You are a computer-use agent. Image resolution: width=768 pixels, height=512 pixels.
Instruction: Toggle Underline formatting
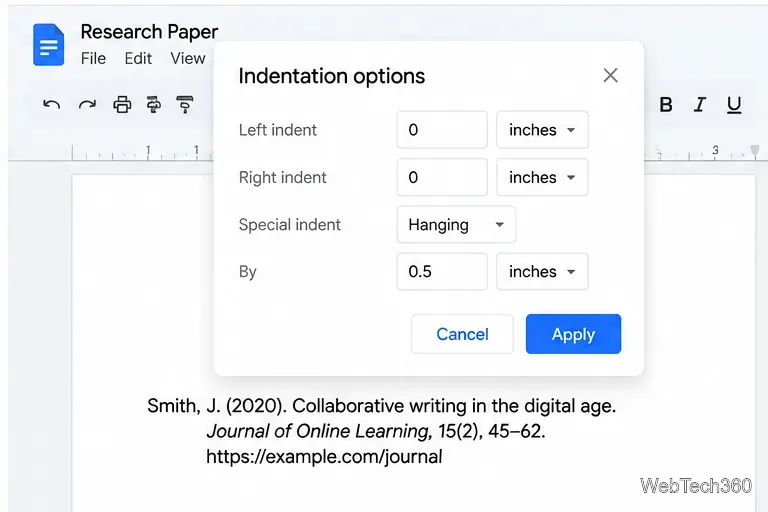tap(734, 105)
